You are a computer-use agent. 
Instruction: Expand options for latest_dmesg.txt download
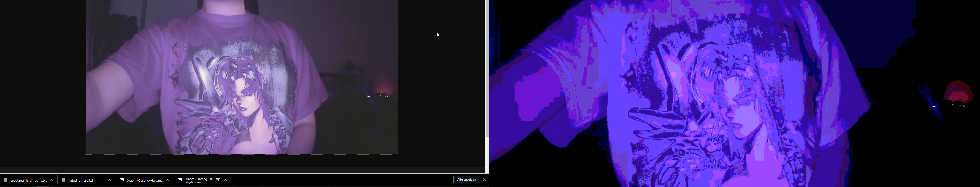[110, 180]
